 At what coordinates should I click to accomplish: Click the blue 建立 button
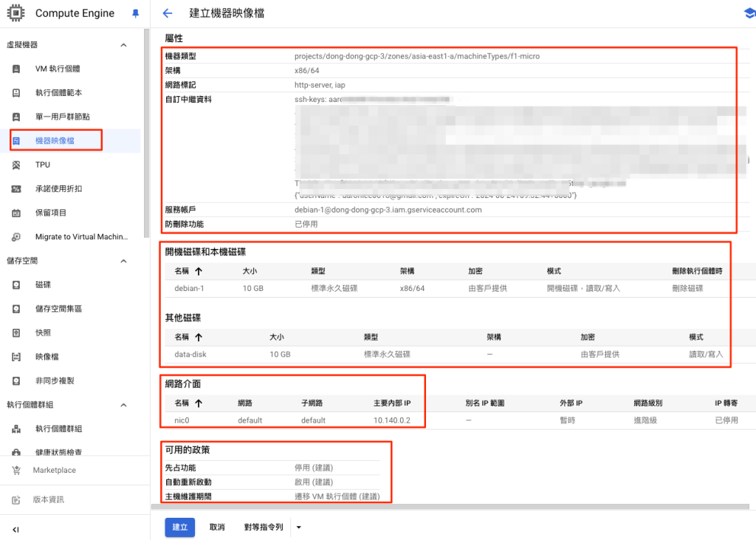(180, 527)
